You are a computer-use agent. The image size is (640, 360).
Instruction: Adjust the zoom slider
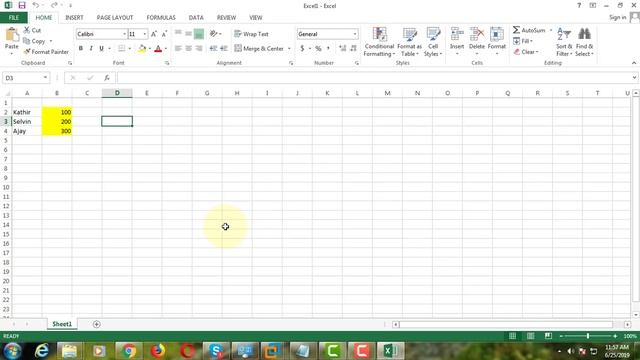(588, 336)
